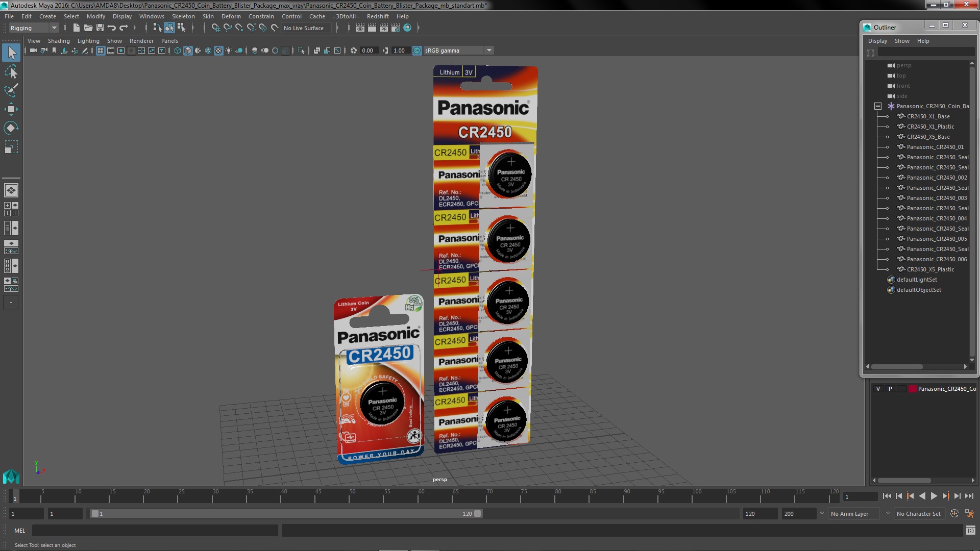Open the sRGB gamma view transform dropdown
The width and height of the screenshot is (980, 551).
458,51
